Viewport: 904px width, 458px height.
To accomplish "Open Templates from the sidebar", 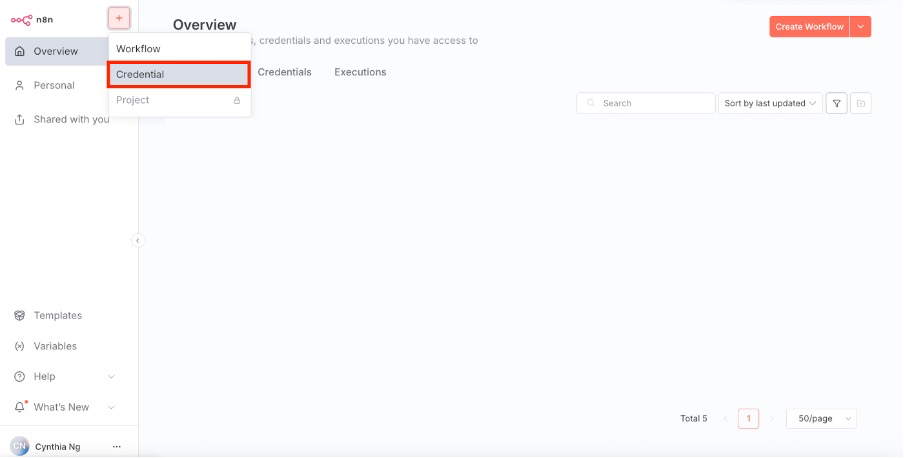I will coord(57,315).
